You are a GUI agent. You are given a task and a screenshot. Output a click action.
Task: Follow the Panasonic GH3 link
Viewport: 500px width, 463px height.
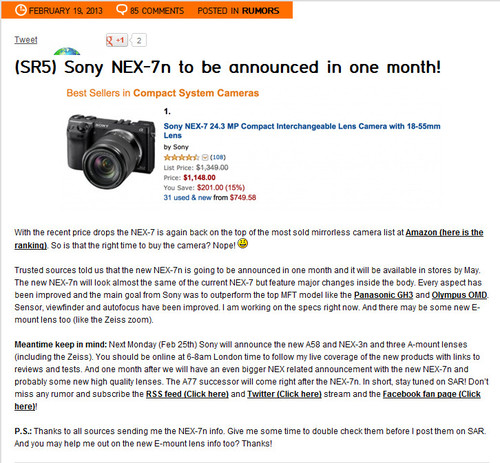point(383,295)
